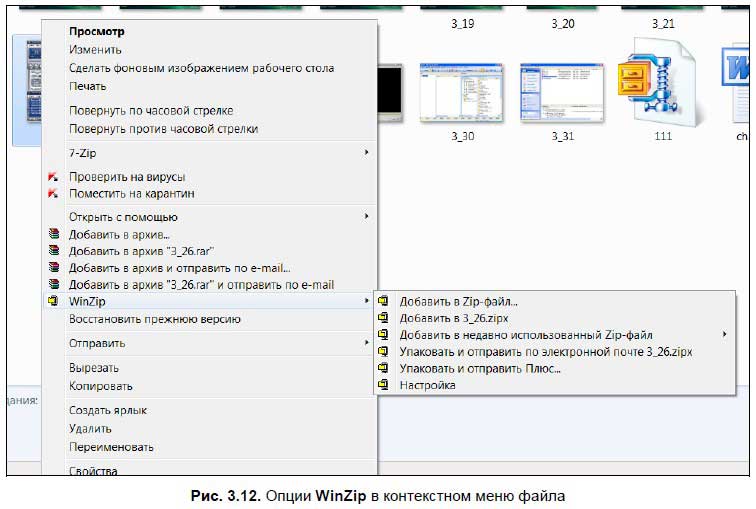
Task: Expand the Открыть с помощью submenu arrow
Action: pyautogui.click(x=366, y=216)
